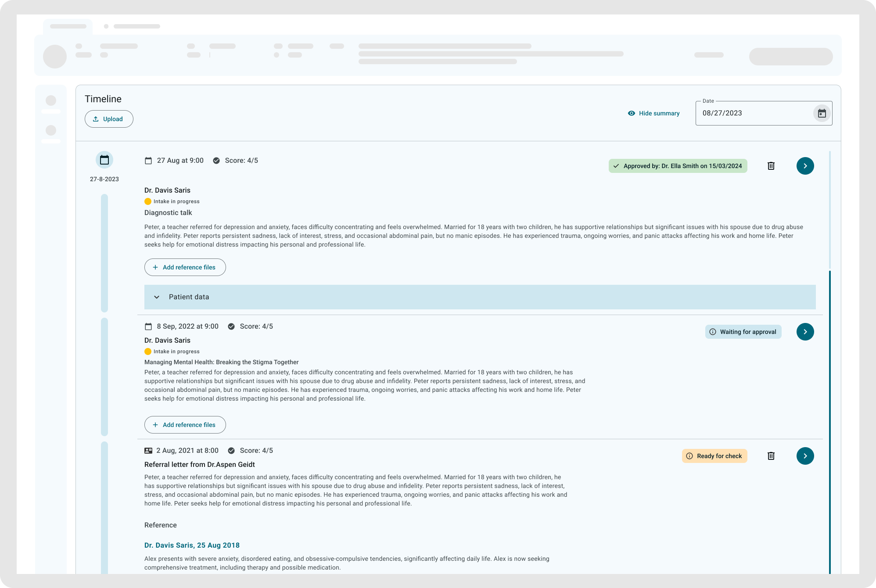The height and width of the screenshot is (588, 876).
Task: Select the Timeline menu item
Action: click(x=103, y=99)
